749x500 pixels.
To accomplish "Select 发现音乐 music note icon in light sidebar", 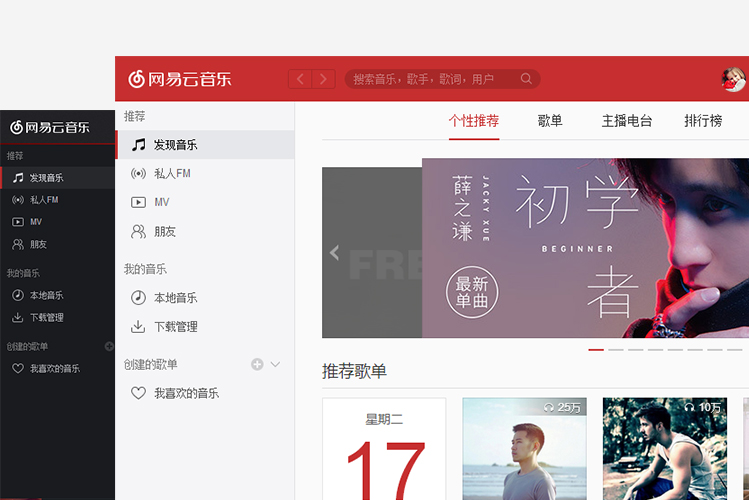I will 139,145.
